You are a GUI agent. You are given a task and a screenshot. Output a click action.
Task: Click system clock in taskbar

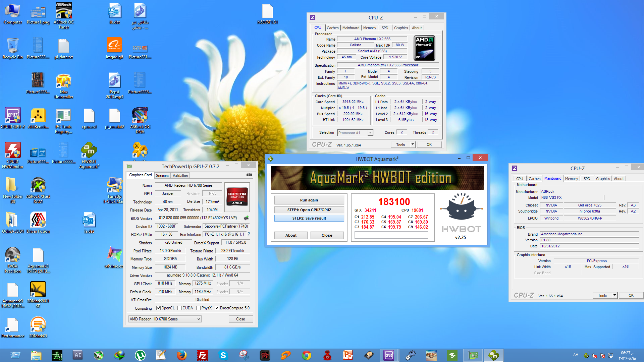pyautogui.click(x=627, y=355)
